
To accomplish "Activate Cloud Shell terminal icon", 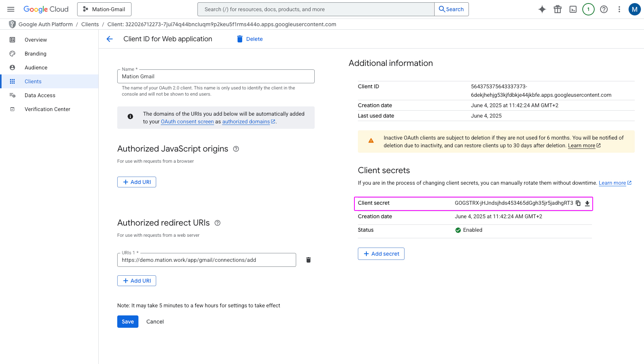I will tap(573, 9).
